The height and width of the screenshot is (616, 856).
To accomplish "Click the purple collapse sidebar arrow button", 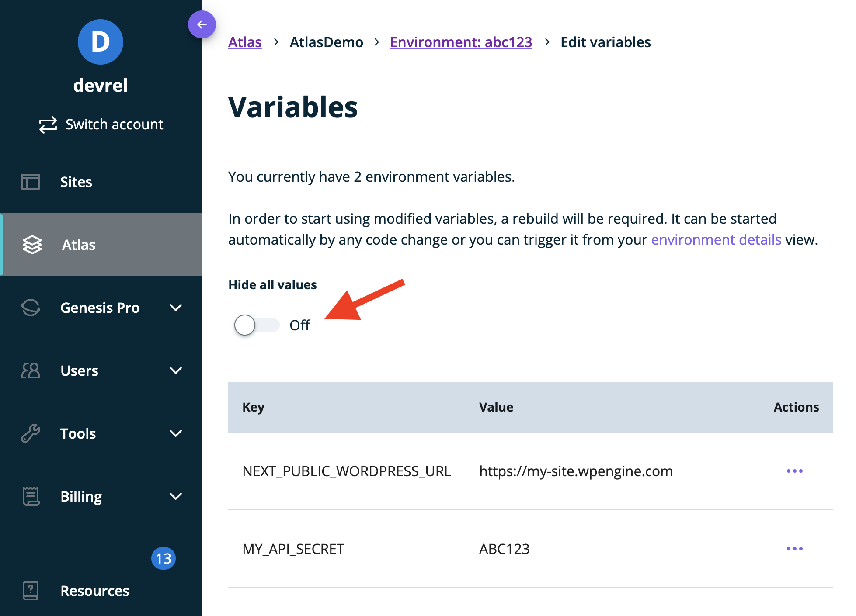I will pyautogui.click(x=202, y=24).
